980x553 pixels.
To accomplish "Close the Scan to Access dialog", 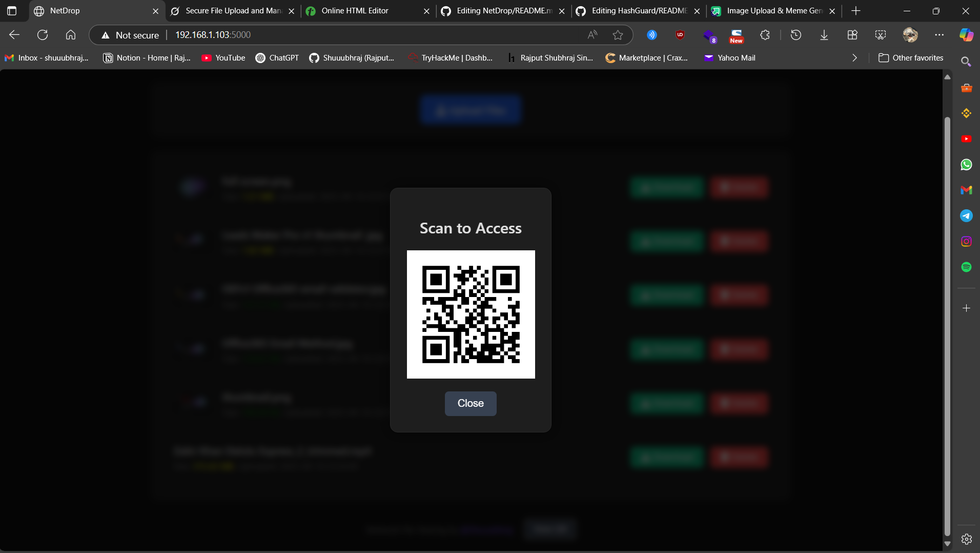I will click(x=470, y=403).
